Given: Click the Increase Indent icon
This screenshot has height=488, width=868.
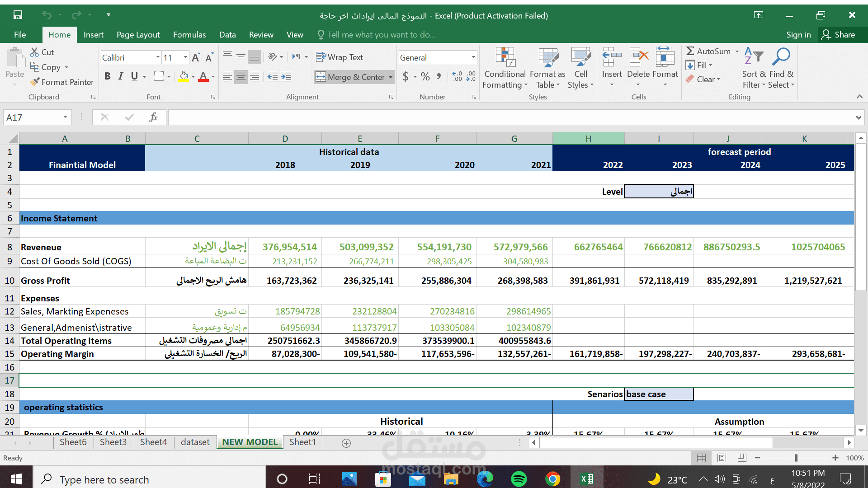Looking at the screenshot, I should (286, 77).
